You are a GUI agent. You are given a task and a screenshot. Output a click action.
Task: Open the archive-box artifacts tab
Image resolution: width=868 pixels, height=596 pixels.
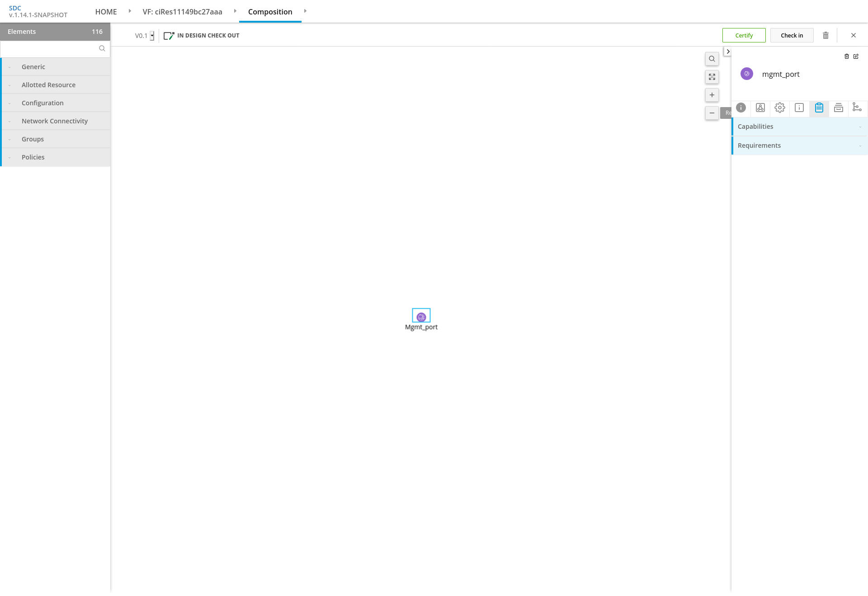tap(838, 108)
